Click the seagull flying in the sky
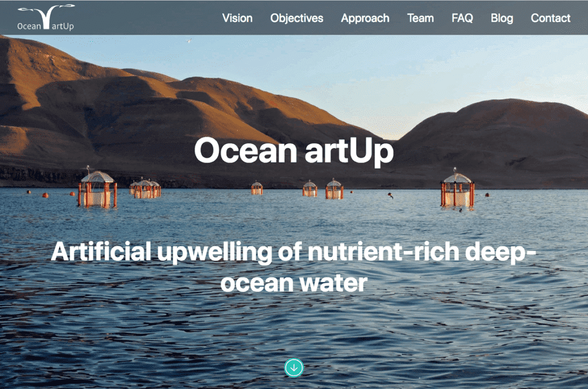 (x=189, y=41)
